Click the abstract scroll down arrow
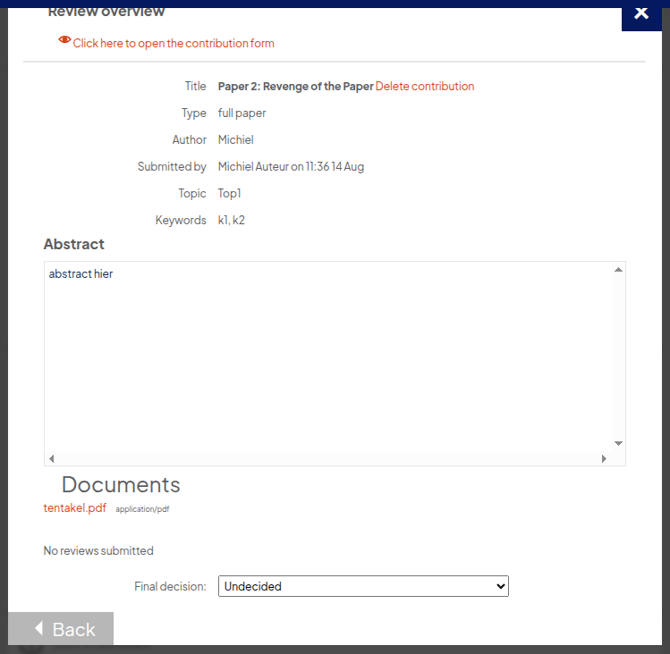This screenshot has width=670, height=654. pos(618,443)
